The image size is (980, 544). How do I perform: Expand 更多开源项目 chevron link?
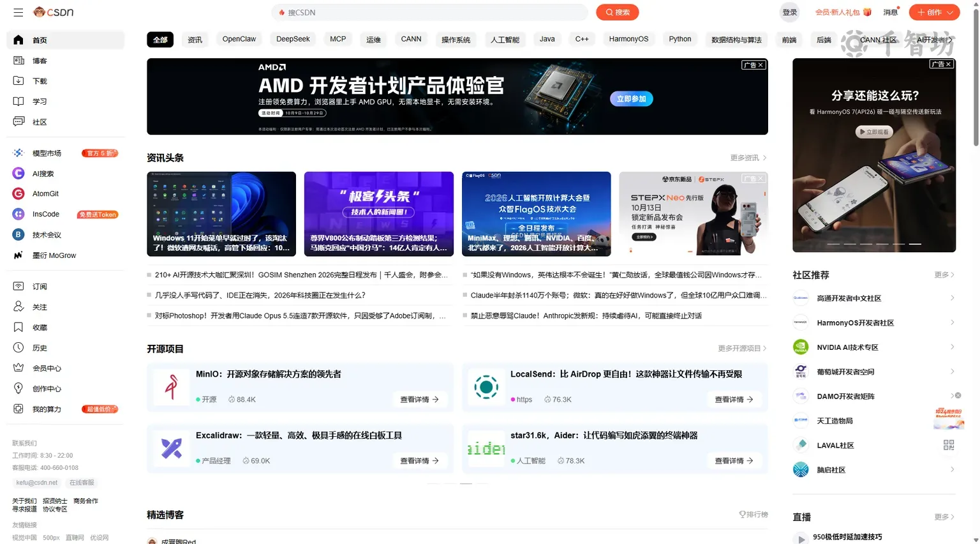click(742, 349)
